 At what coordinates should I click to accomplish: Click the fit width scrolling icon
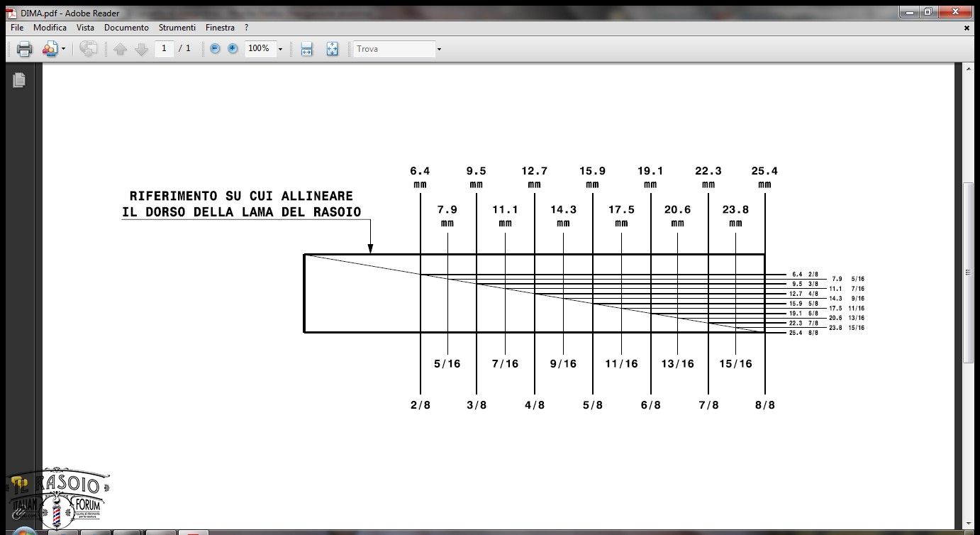coord(306,49)
